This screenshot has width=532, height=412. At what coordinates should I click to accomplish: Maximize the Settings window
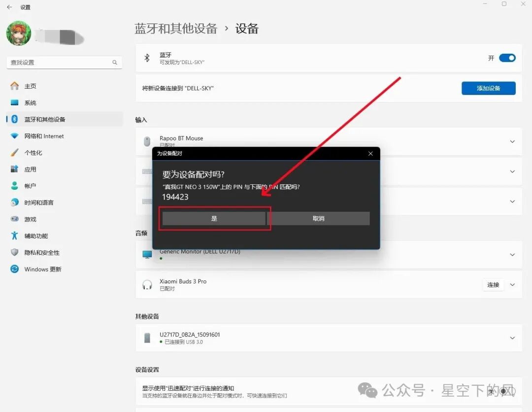(x=504, y=4)
